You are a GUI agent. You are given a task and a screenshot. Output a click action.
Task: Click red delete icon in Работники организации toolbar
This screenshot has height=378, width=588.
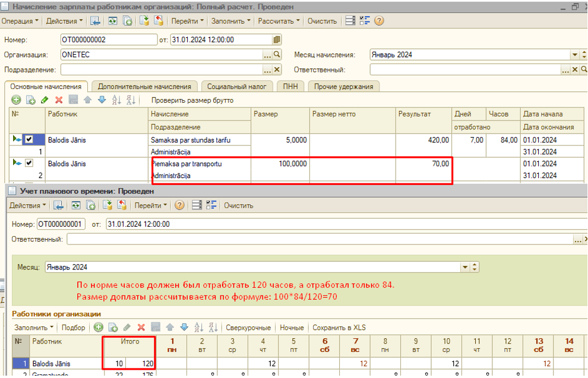pyautogui.click(x=141, y=328)
